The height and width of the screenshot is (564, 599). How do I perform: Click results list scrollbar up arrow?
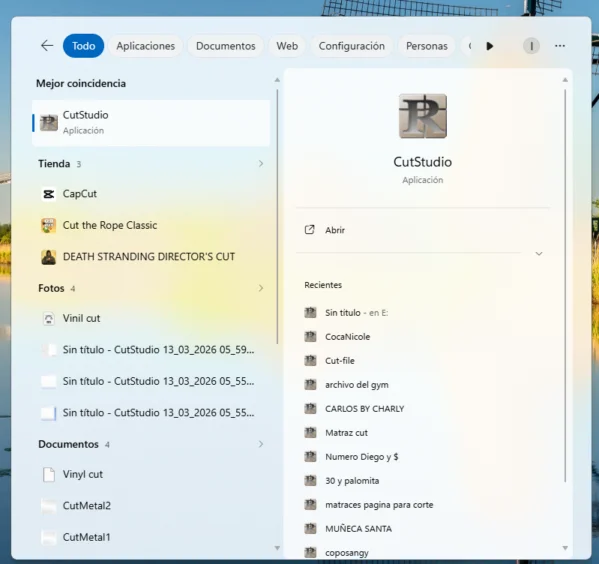277,80
